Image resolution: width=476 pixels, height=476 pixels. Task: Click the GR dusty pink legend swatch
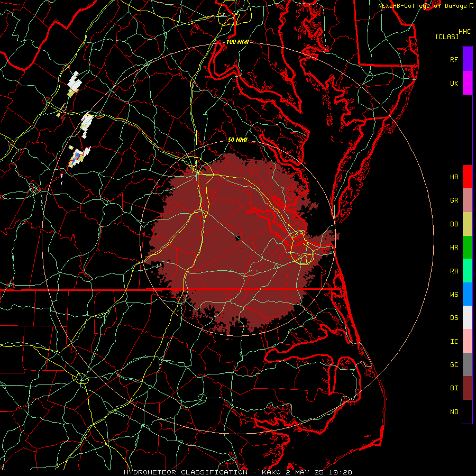coord(467,200)
